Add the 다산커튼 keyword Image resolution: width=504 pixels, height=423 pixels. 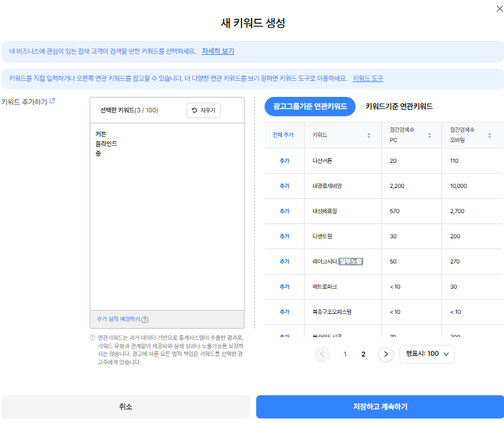tap(285, 161)
